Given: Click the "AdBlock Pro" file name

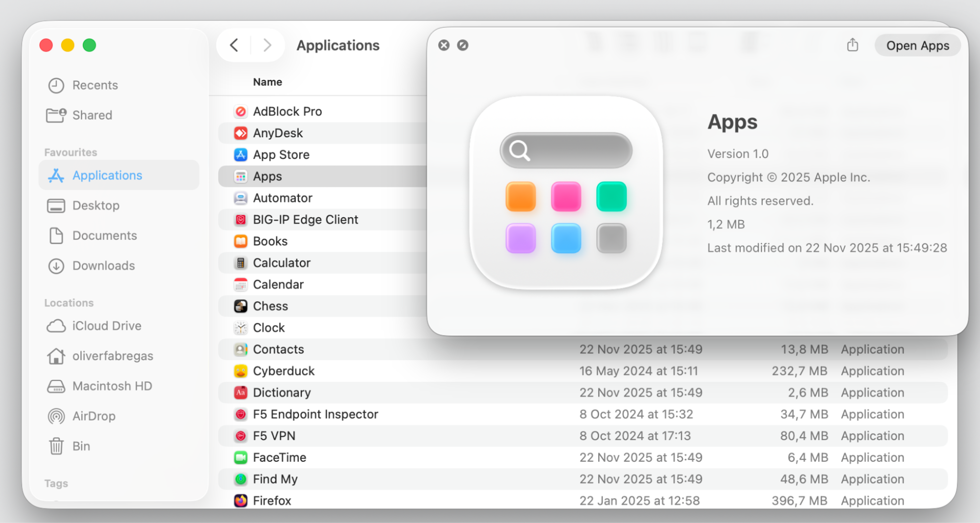Looking at the screenshot, I should click(x=287, y=112).
